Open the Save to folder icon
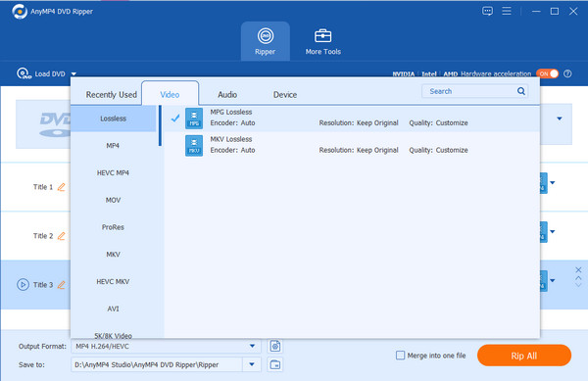The width and height of the screenshot is (588, 381). point(274,364)
